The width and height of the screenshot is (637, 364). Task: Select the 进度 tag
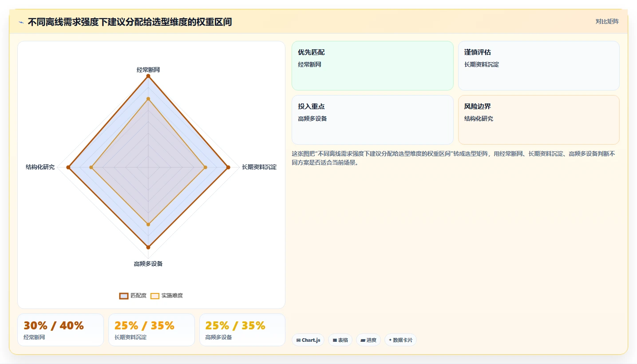(x=368, y=340)
